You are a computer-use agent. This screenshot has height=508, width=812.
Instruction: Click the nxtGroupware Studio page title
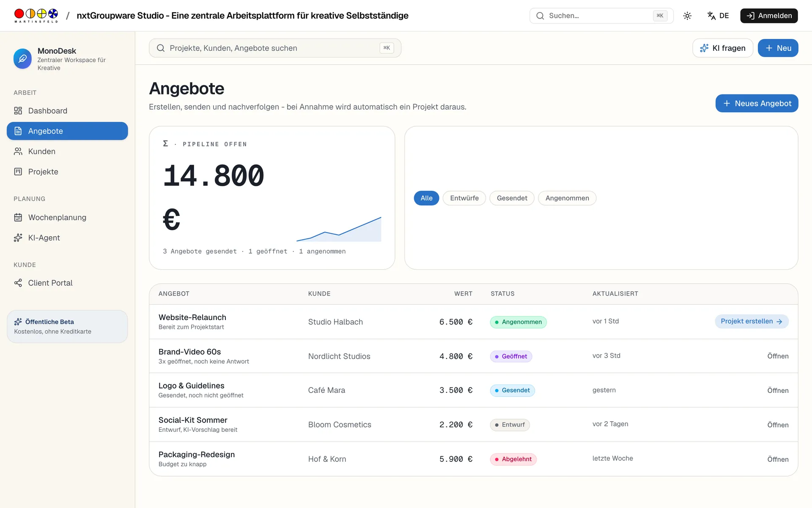pyautogui.click(x=242, y=16)
